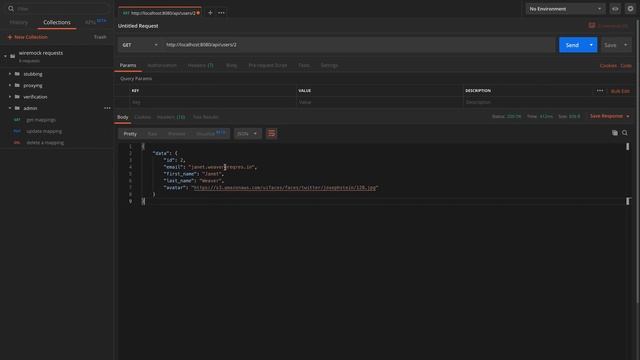The image size is (640, 360).
Task: Switch response view to Pretty
Action: [x=130, y=133]
